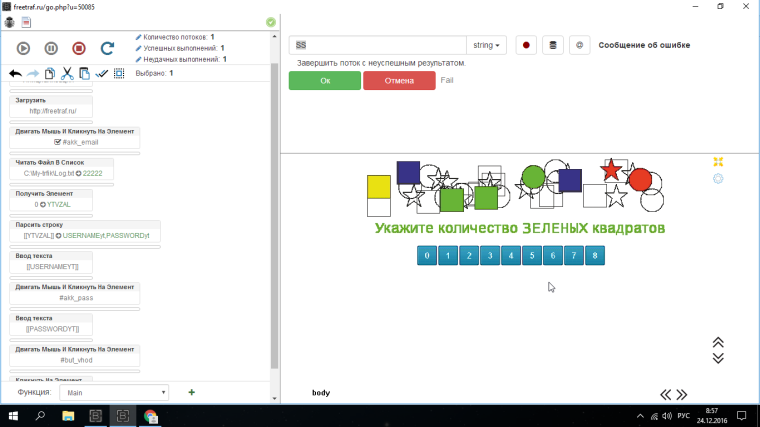Click the red Отмена button
This screenshot has width=760, height=427.
click(x=399, y=80)
